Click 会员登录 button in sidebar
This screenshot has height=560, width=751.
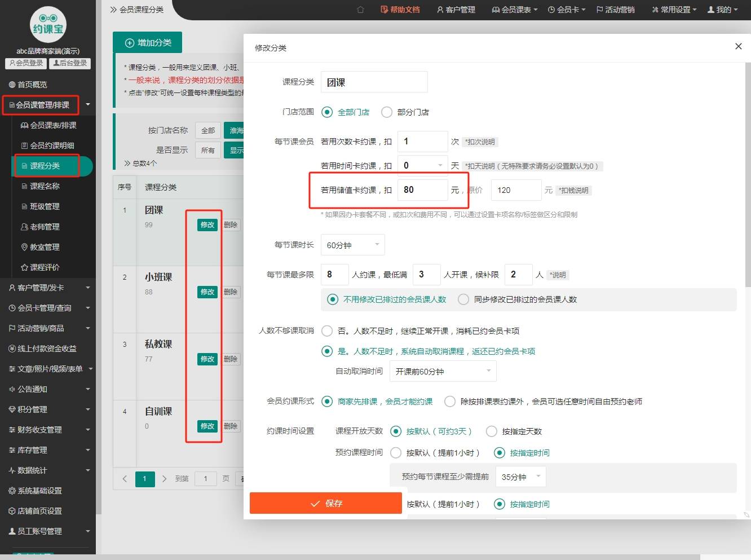(26, 63)
